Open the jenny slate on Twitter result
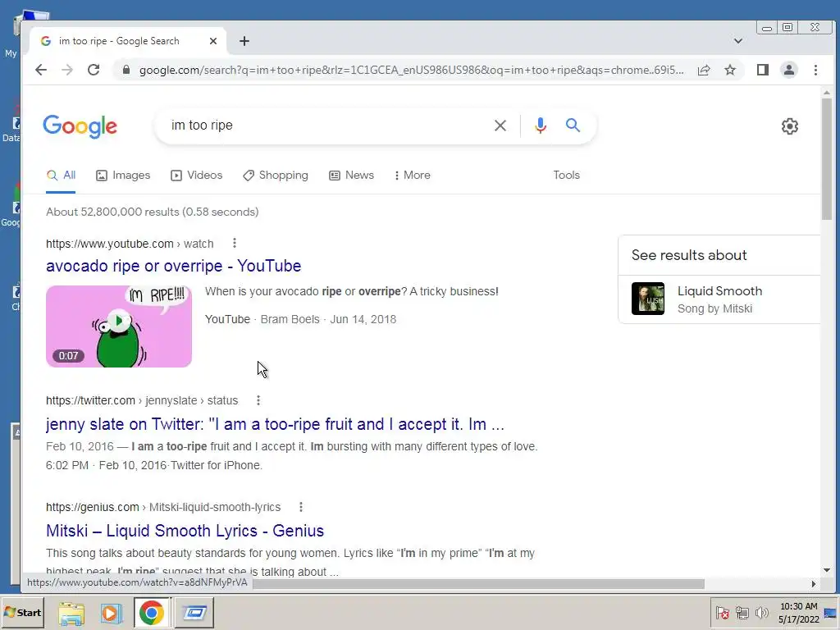Viewport: 840px width, 630px height. (275, 424)
